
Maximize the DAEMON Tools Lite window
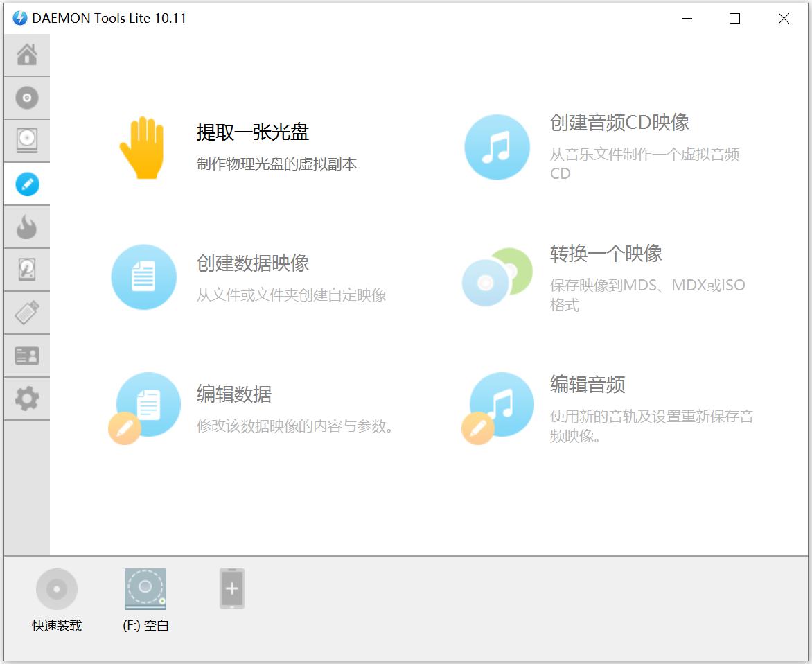[x=734, y=19]
